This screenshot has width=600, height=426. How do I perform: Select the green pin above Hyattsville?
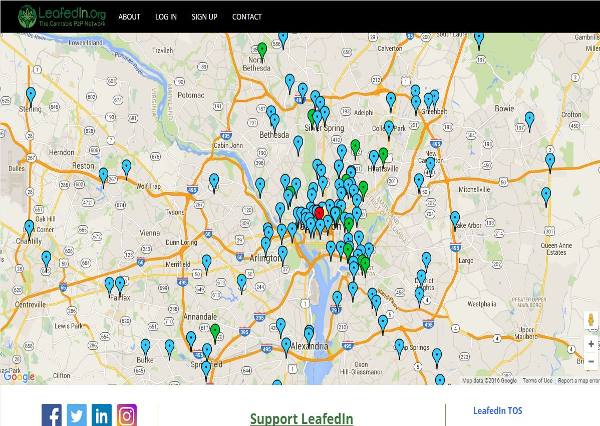coord(383,155)
